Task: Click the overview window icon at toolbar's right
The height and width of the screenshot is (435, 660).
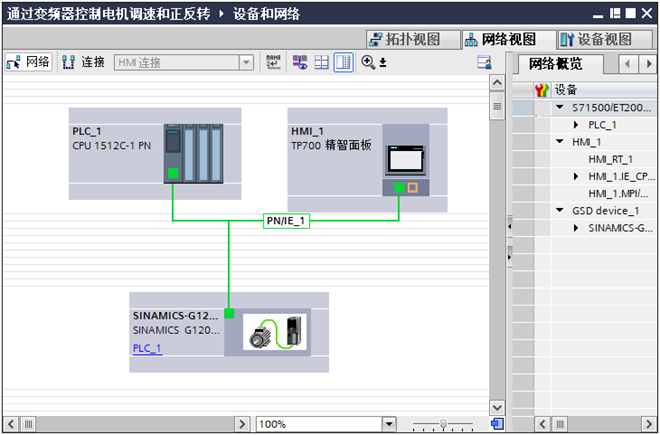Action: [x=484, y=62]
